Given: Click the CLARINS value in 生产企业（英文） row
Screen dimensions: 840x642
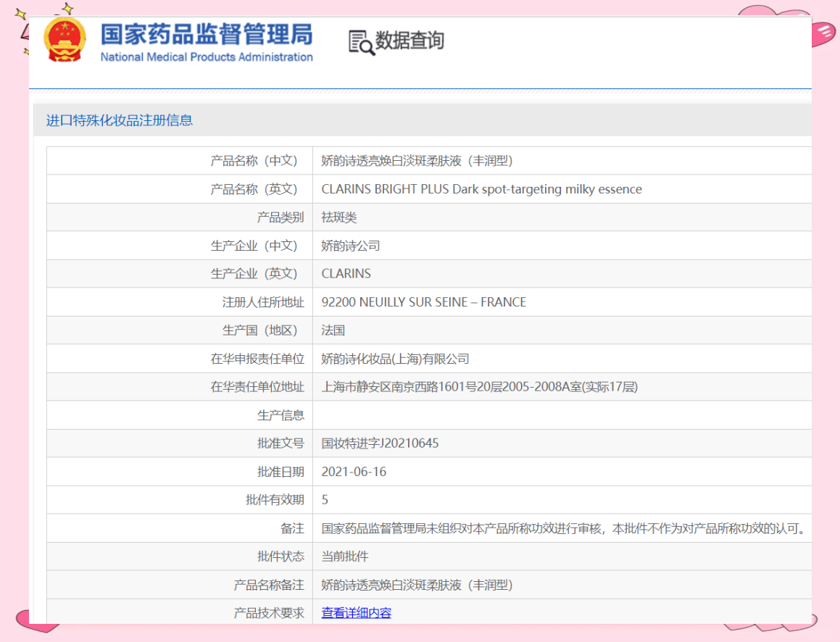Looking at the screenshot, I should tap(346, 274).
